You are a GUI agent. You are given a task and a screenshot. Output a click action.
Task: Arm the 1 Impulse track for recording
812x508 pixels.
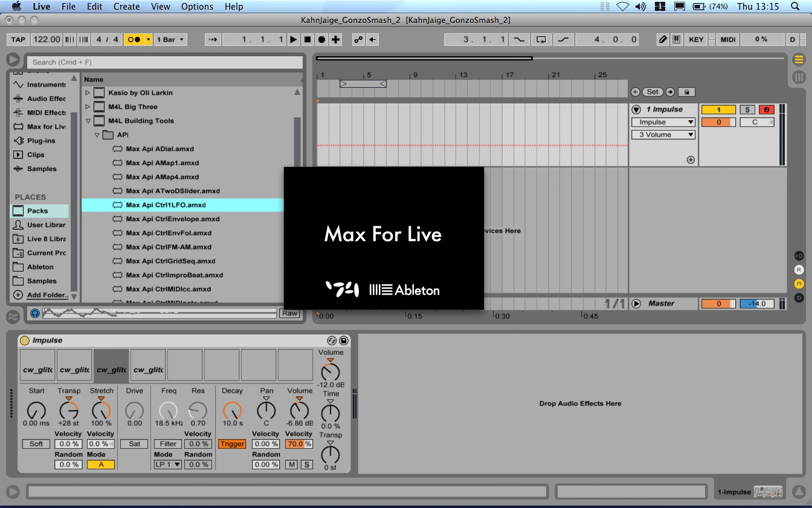coord(766,109)
